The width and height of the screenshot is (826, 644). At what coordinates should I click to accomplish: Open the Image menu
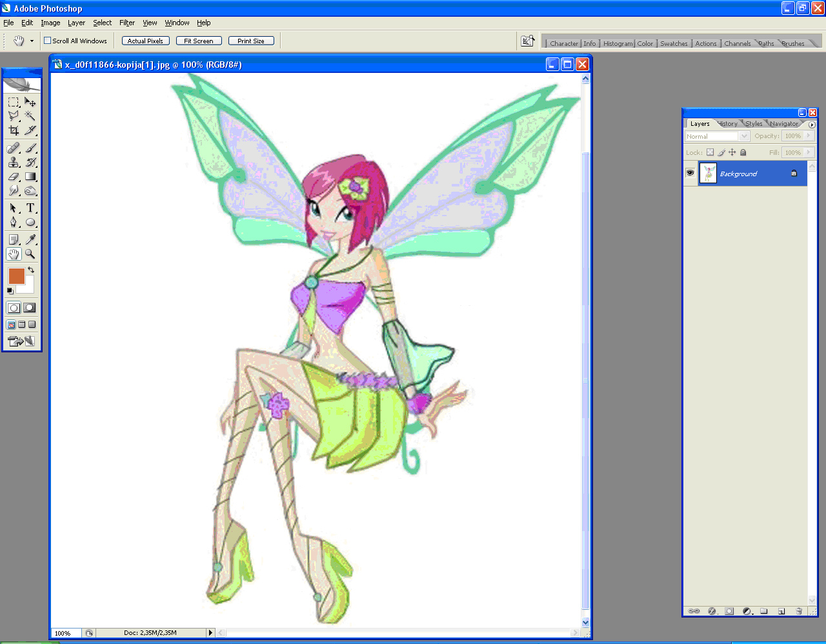pos(50,23)
